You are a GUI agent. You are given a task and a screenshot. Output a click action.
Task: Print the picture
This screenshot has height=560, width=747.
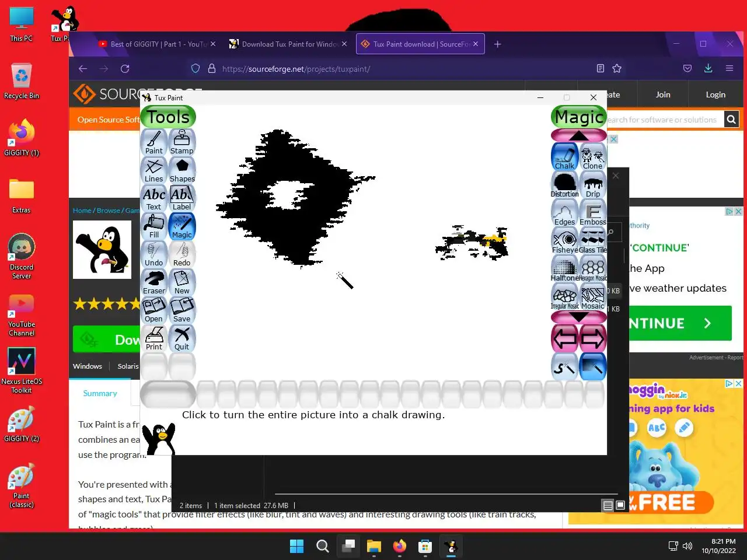[154, 338]
